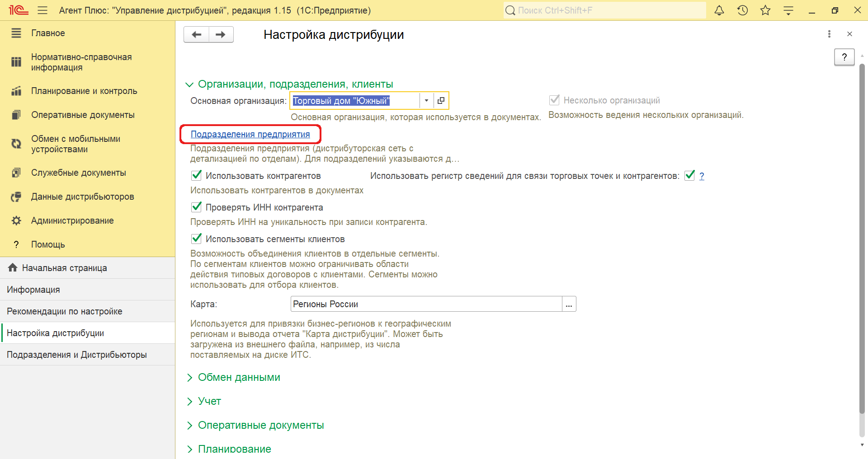868x459 pixels.
Task: Open the 1C main menu logo
Action: (19, 10)
